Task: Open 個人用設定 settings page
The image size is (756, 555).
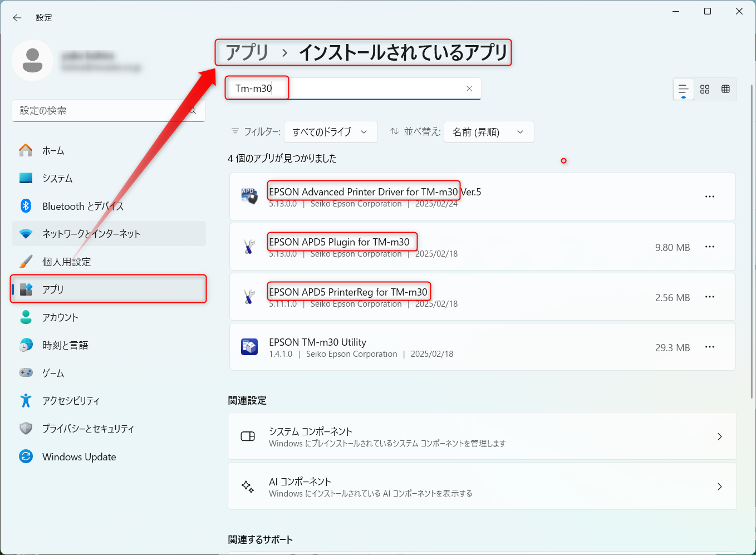Action: 109,262
